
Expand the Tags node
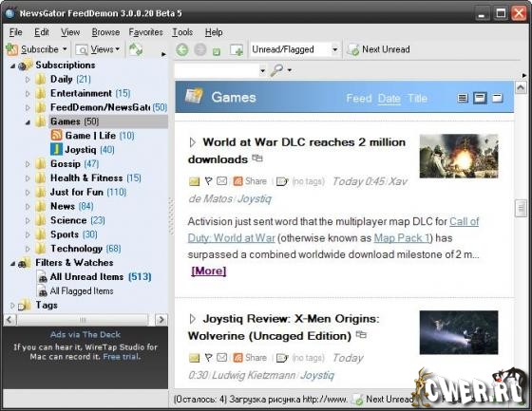[12, 306]
